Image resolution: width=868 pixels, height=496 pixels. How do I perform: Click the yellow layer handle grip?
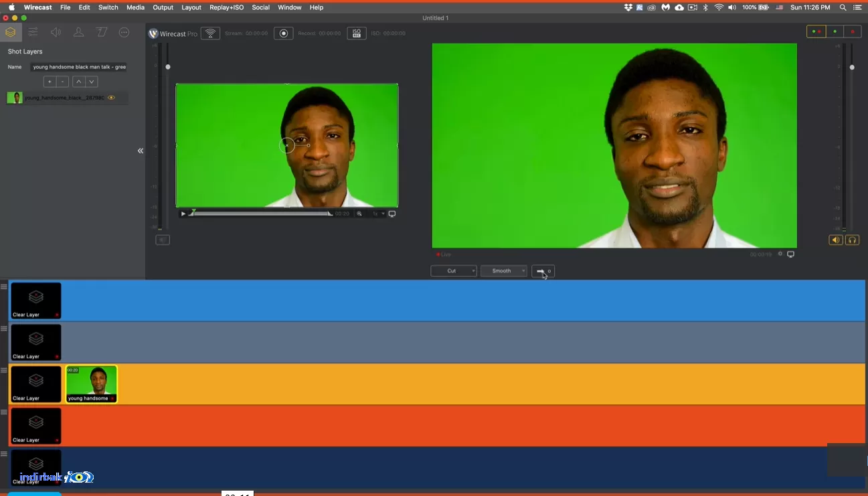pyautogui.click(x=4, y=370)
